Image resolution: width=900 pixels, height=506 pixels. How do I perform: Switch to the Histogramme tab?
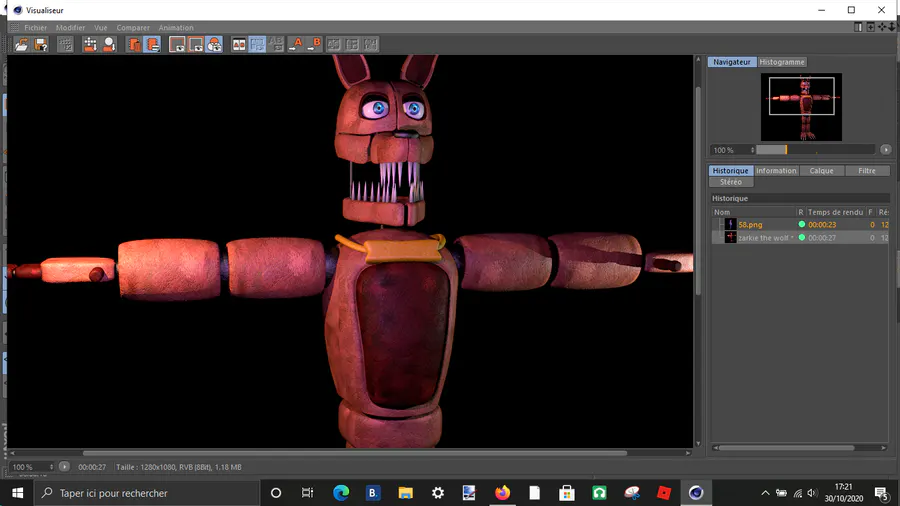pos(782,62)
